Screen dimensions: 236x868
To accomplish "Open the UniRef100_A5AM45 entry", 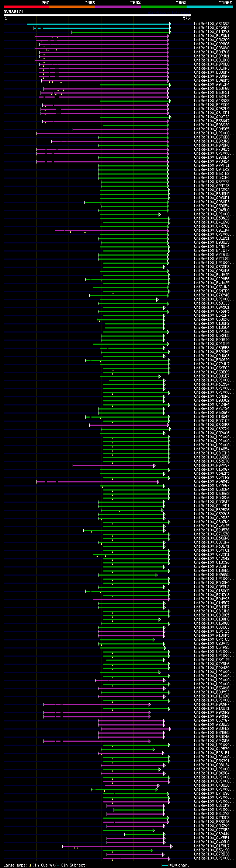I will [x=212, y=482].
